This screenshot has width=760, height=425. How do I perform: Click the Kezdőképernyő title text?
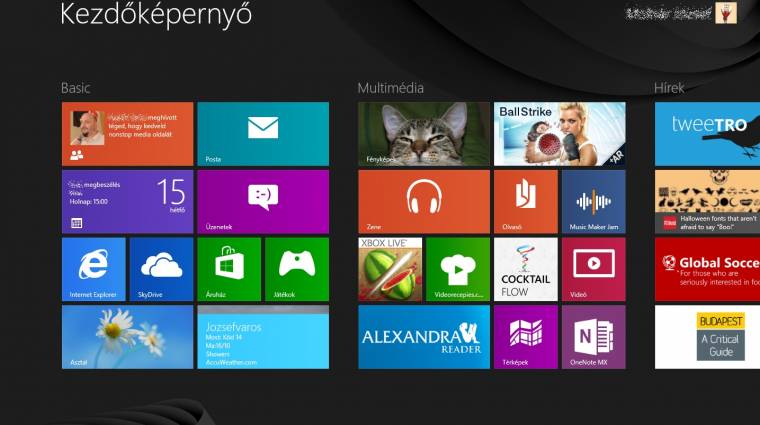click(156, 15)
